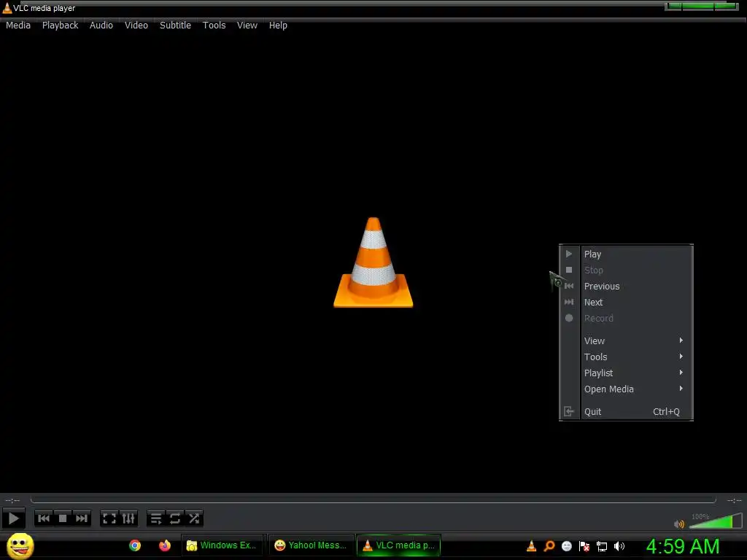Viewport: 747px width, 560px height.
Task: Choose Next from the context menu
Action: (x=626, y=303)
